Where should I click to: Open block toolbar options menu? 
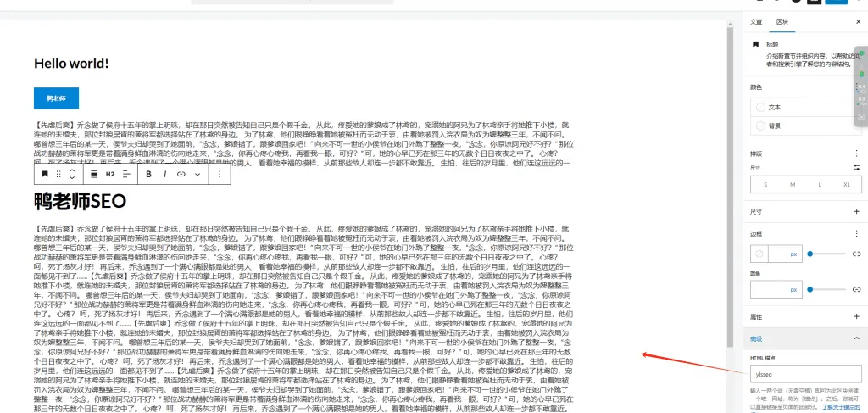(220, 174)
